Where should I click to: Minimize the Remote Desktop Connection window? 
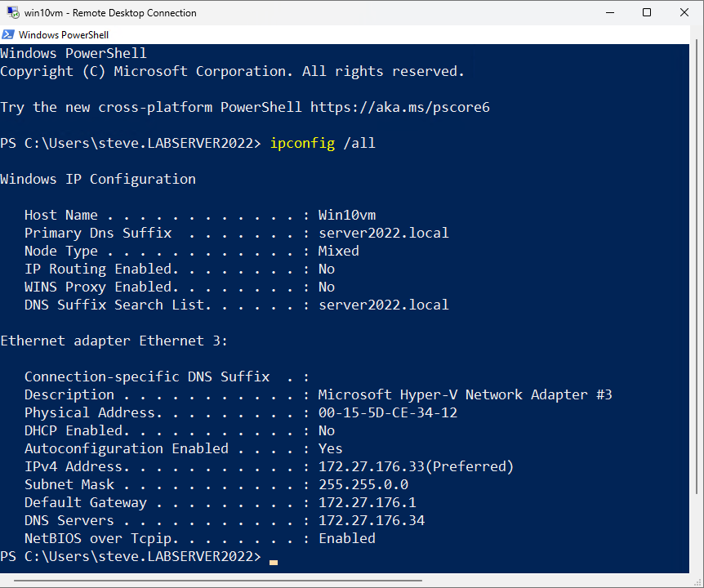click(609, 12)
